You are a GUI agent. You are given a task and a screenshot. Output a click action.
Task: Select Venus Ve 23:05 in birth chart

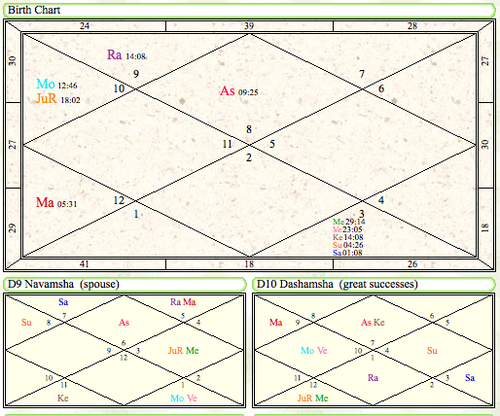347,230
